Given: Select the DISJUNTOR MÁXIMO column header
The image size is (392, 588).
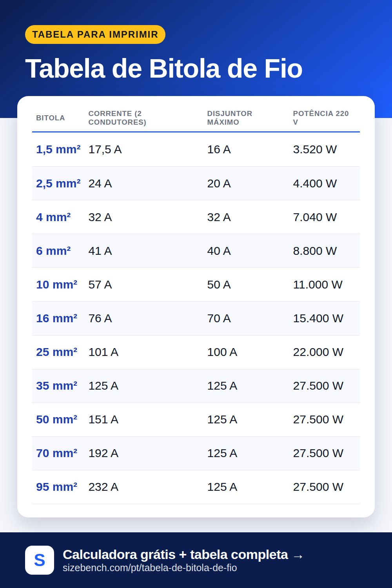Looking at the screenshot, I should [x=230, y=118].
